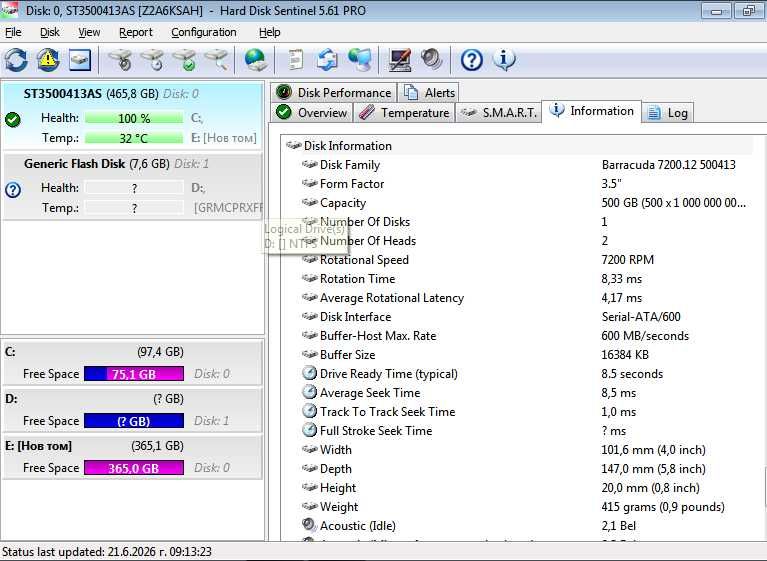The height and width of the screenshot is (561, 767).
Task: Select the C: partition panel
Action: pos(133,362)
